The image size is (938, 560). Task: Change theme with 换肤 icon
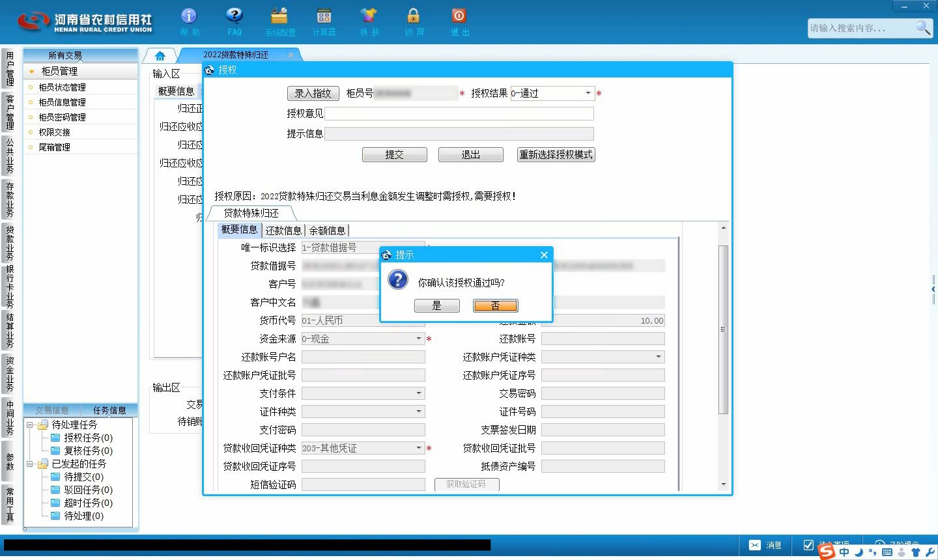click(x=369, y=16)
